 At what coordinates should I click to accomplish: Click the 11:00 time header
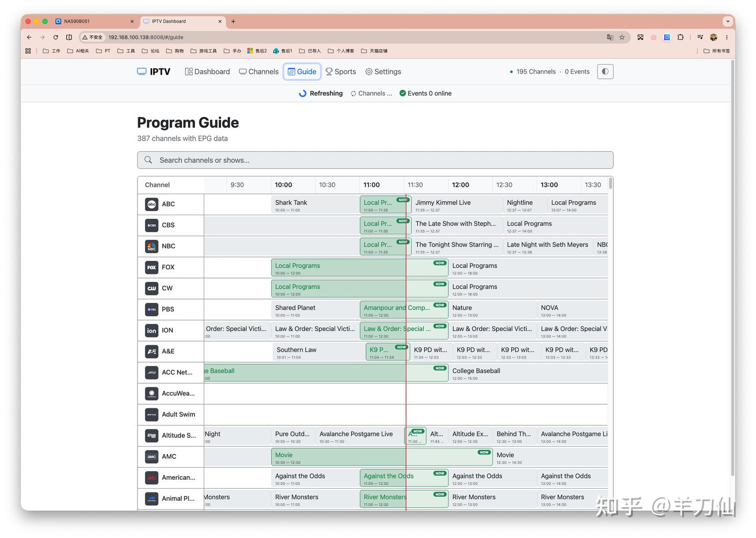pyautogui.click(x=372, y=185)
